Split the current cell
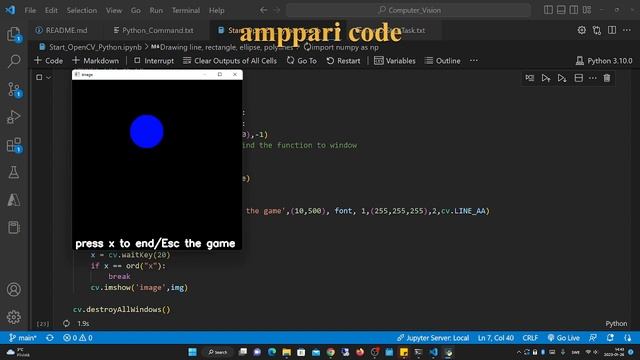640x360 pixels. 578,78
